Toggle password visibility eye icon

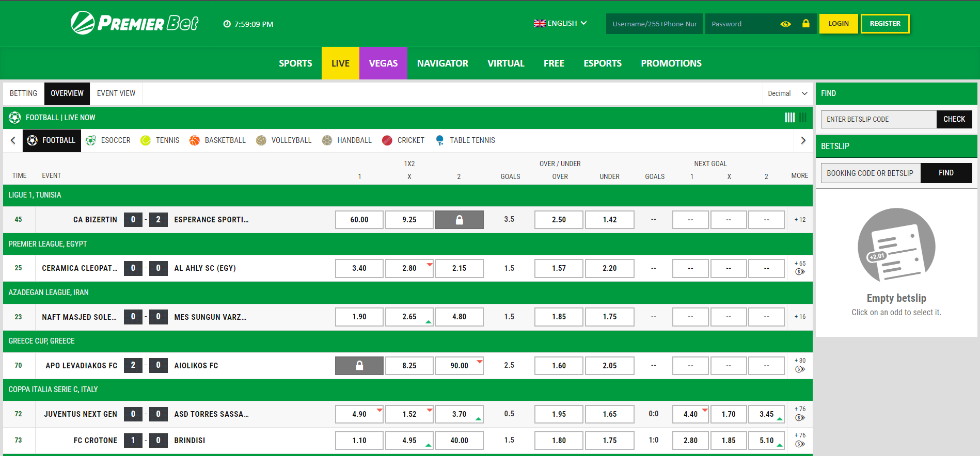pyautogui.click(x=785, y=24)
